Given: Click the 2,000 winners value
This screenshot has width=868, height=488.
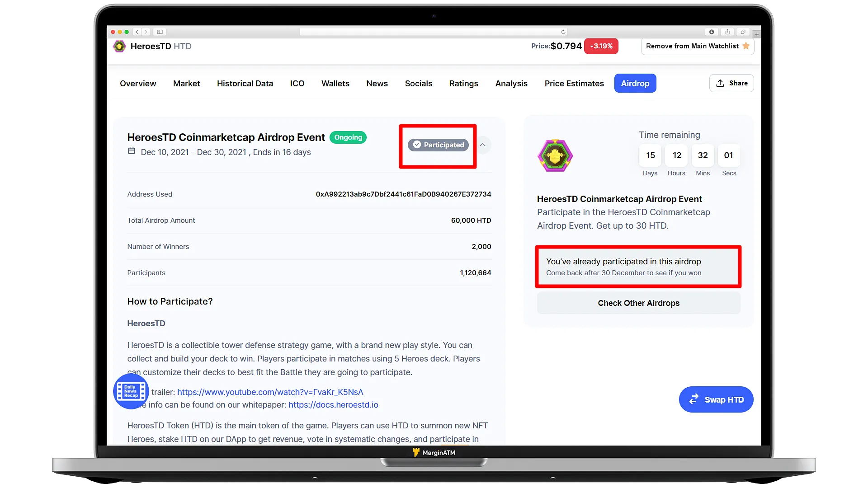Looking at the screenshot, I should pyautogui.click(x=481, y=247).
